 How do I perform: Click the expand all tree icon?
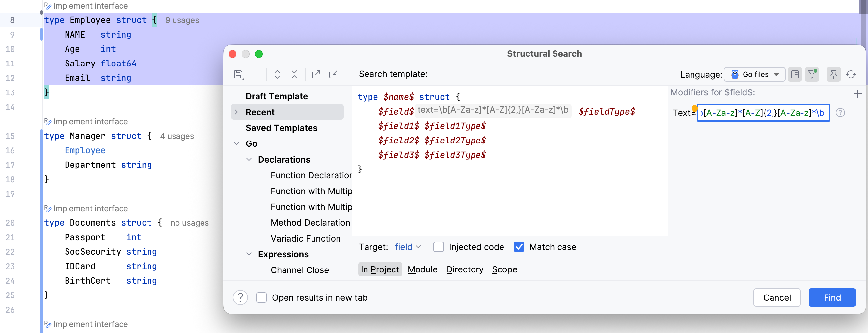(277, 74)
